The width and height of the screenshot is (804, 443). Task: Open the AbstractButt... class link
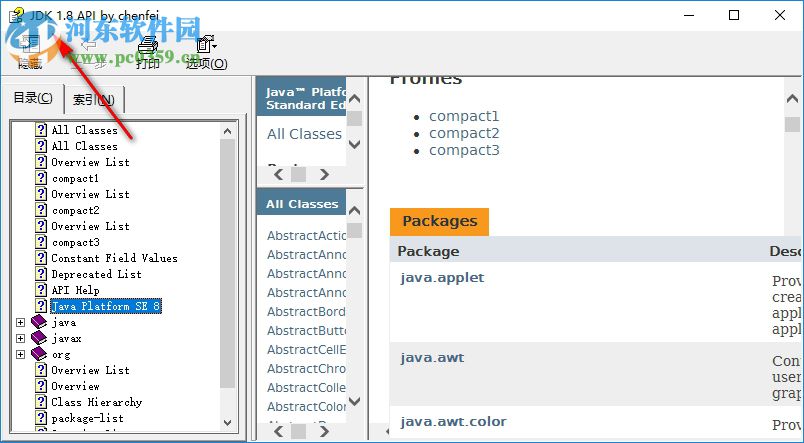pos(307,331)
